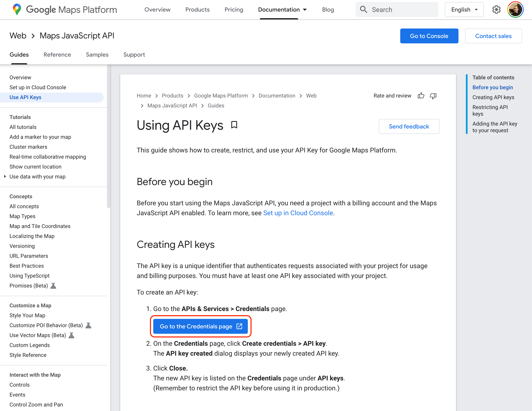This screenshot has height=411, width=532.
Task: Click the external link icon on Credentials button
Action: coord(239,326)
